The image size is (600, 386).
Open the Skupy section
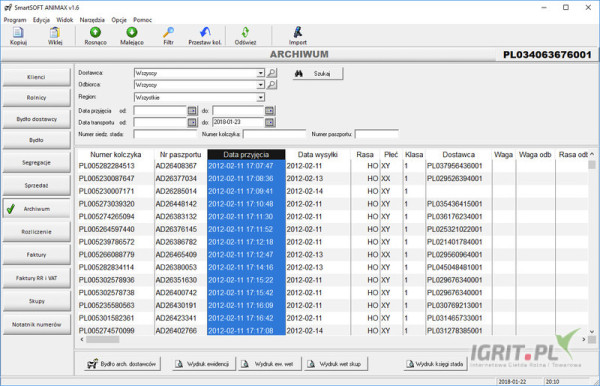36,301
